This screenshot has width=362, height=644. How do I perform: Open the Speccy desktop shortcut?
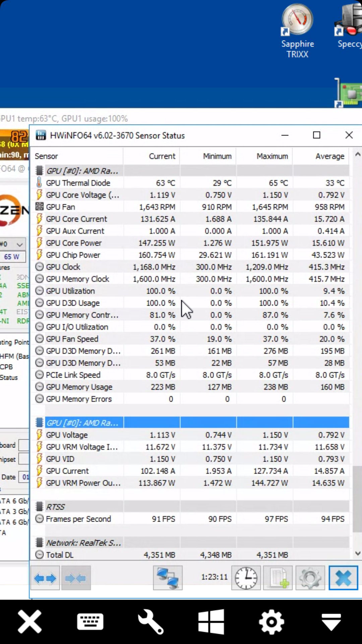(x=349, y=25)
